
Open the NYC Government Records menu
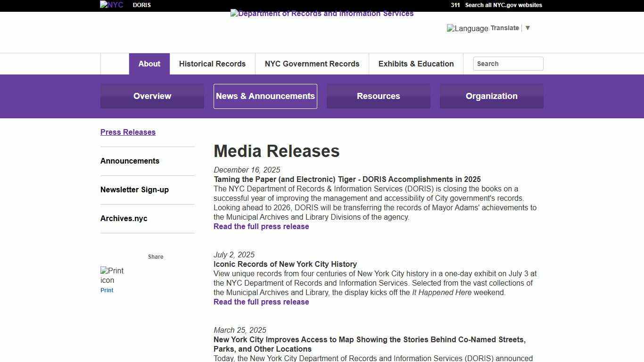click(312, 64)
